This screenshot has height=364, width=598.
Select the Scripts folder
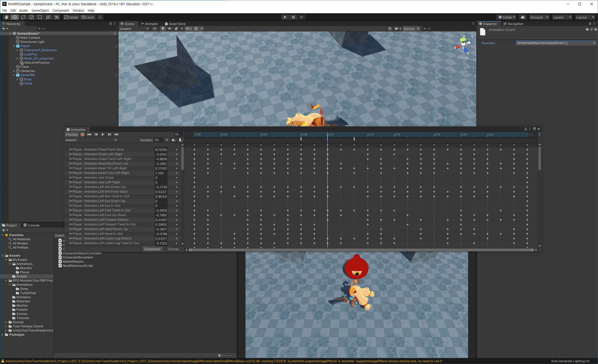pos(21,276)
